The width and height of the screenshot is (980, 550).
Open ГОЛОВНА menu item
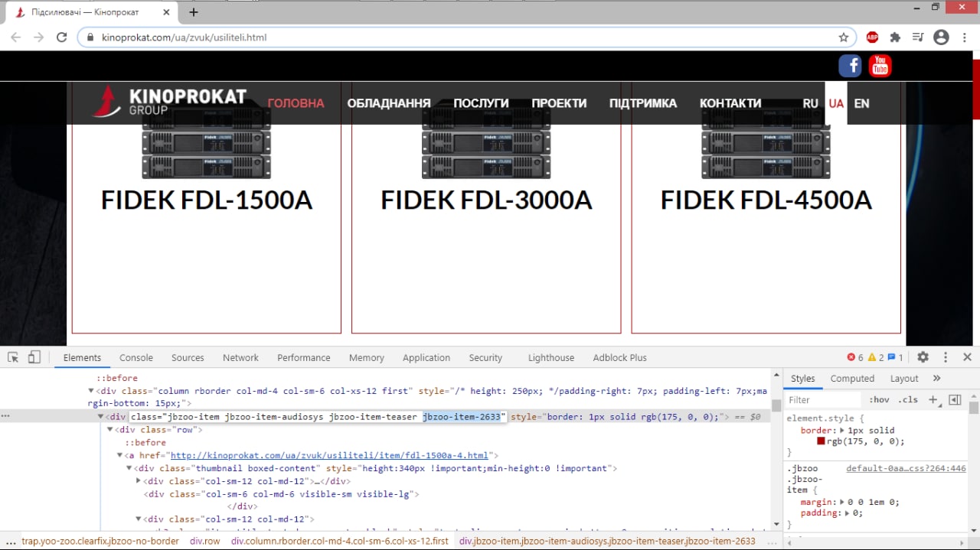pyautogui.click(x=296, y=103)
